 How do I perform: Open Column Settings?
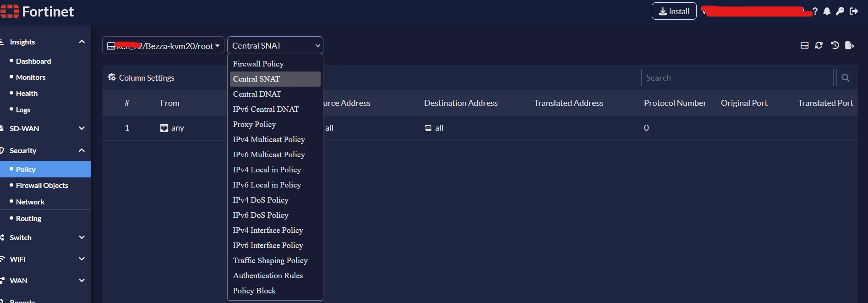pos(142,77)
